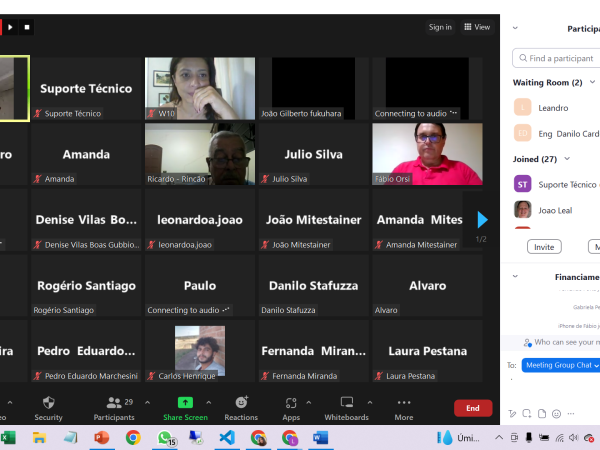Select the Laura Pestana tile

427,351
